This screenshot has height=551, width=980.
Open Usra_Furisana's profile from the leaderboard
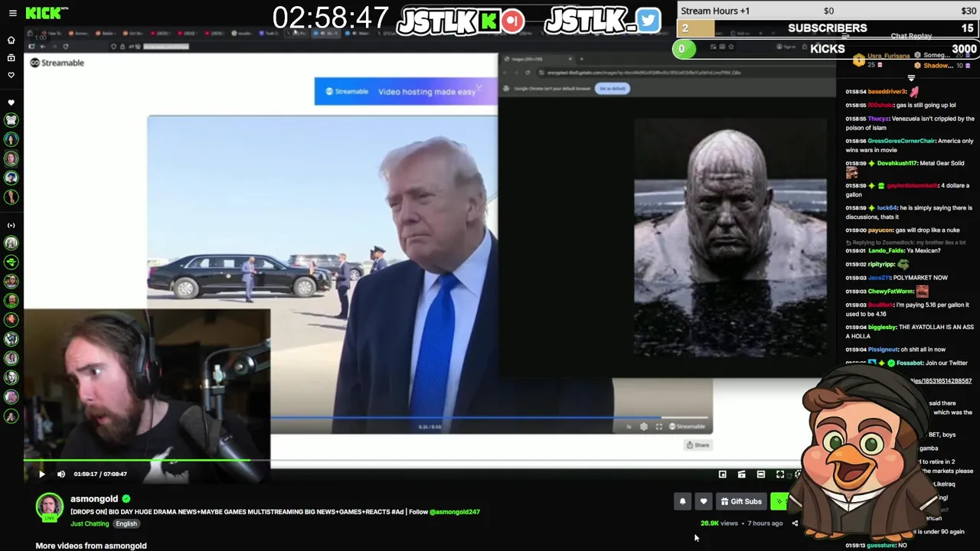coord(888,56)
